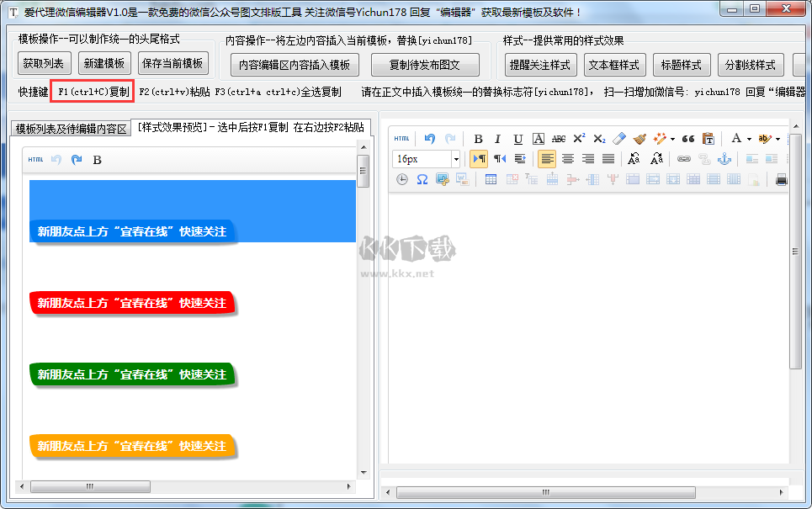This screenshot has width=812, height=509.
Task: Open the blockquote style dropdown arrow
Action: pyautogui.click(x=671, y=138)
